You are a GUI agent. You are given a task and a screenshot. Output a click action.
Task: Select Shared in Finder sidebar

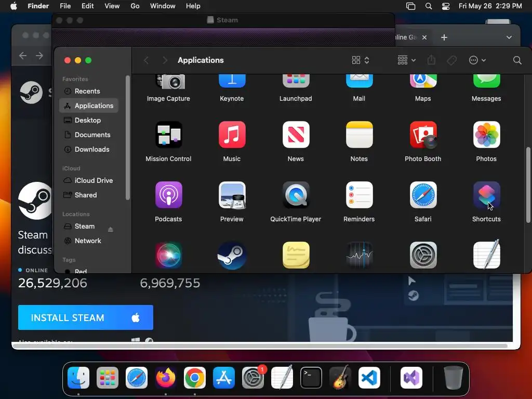(x=88, y=195)
